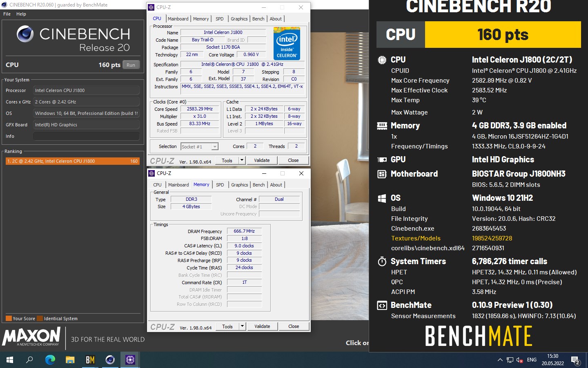Image resolution: width=588 pixels, height=368 pixels.
Task: Click Close in top CPU-Z window
Action: pos(293,160)
